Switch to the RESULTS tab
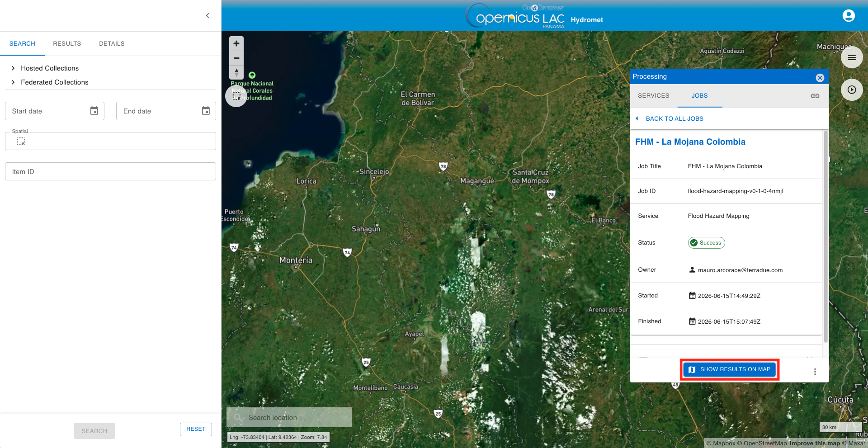The width and height of the screenshot is (868, 448). click(x=67, y=44)
